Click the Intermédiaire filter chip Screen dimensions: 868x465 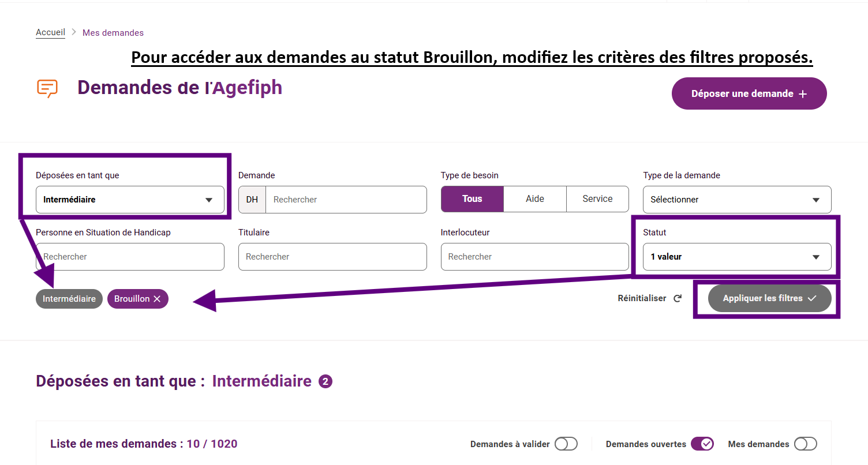[69, 299]
